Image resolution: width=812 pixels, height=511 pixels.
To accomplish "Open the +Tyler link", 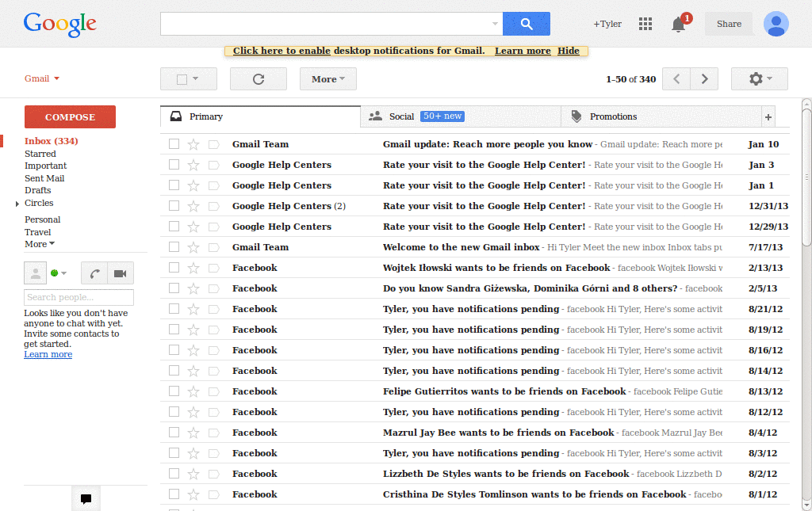I will pyautogui.click(x=607, y=24).
